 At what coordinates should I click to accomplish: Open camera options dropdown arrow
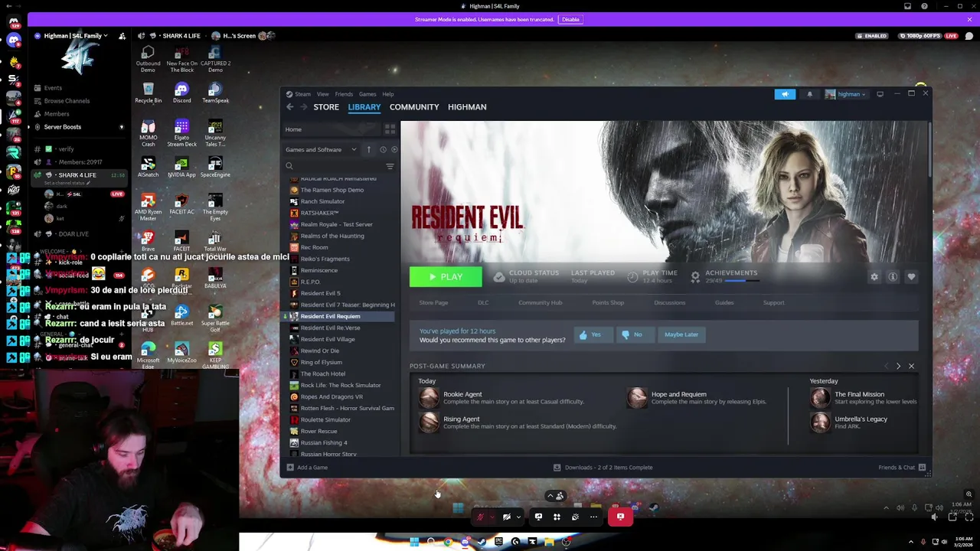[518, 517]
